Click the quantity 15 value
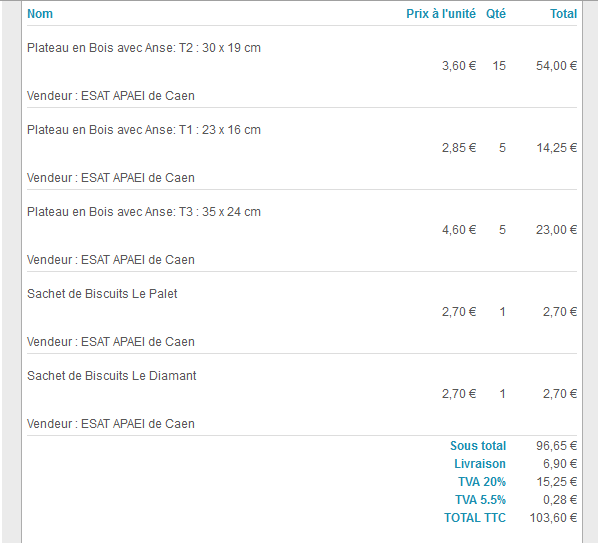The height and width of the screenshot is (543, 598). [499, 66]
